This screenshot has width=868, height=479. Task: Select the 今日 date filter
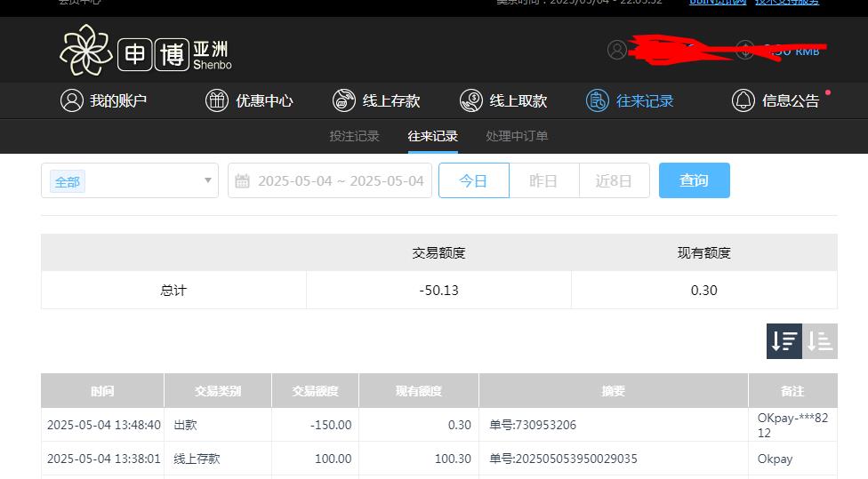[474, 180]
